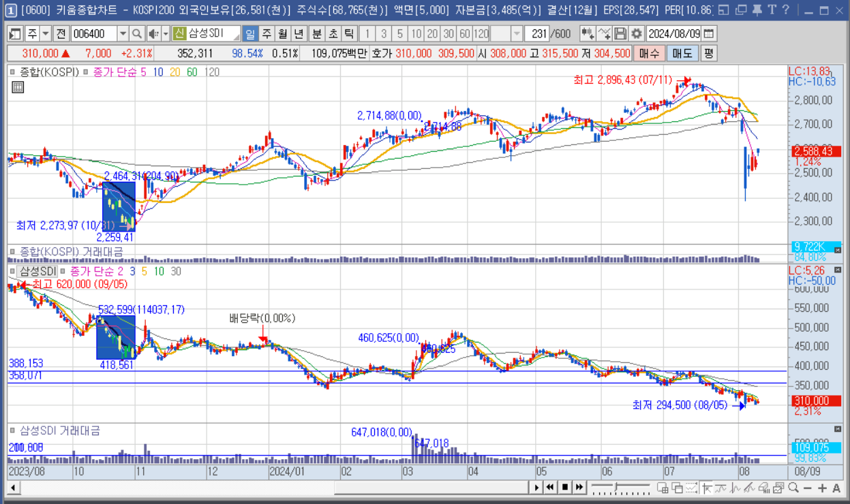The height and width of the screenshot is (504, 850).
Task: Click the magnifier zoom icon at bottom
Action: point(793,487)
